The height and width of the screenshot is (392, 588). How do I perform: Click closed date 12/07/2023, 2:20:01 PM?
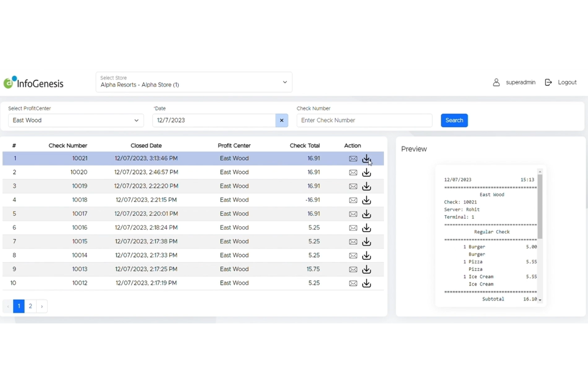tap(146, 214)
